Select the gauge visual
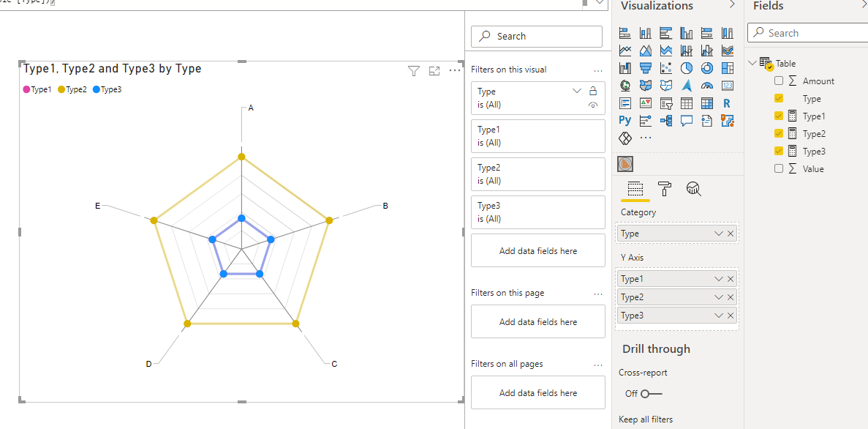 [707, 86]
